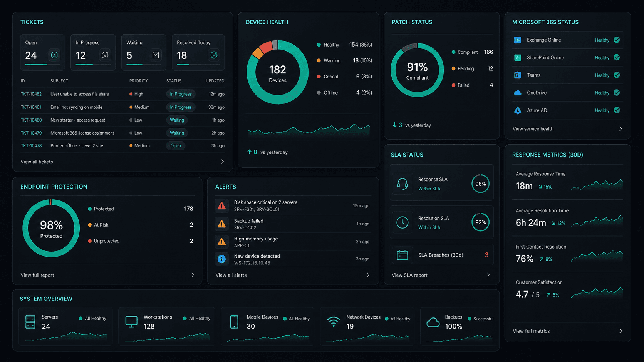Click the Azure AD healthy checkmark
Screen dimensions: 644x362
click(x=617, y=110)
